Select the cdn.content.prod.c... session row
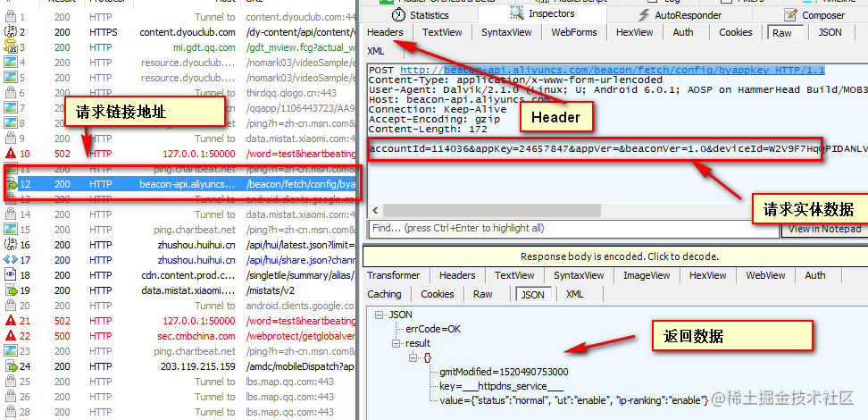 pos(179,275)
